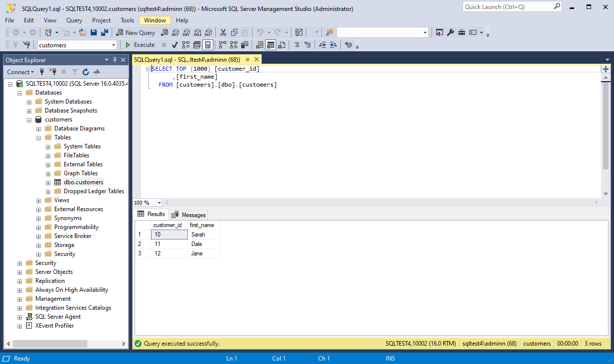Disconnect the server in Object Explorer
The width and height of the screenshot is (614, 364).
pyautogui.click(x=53, y=72)
